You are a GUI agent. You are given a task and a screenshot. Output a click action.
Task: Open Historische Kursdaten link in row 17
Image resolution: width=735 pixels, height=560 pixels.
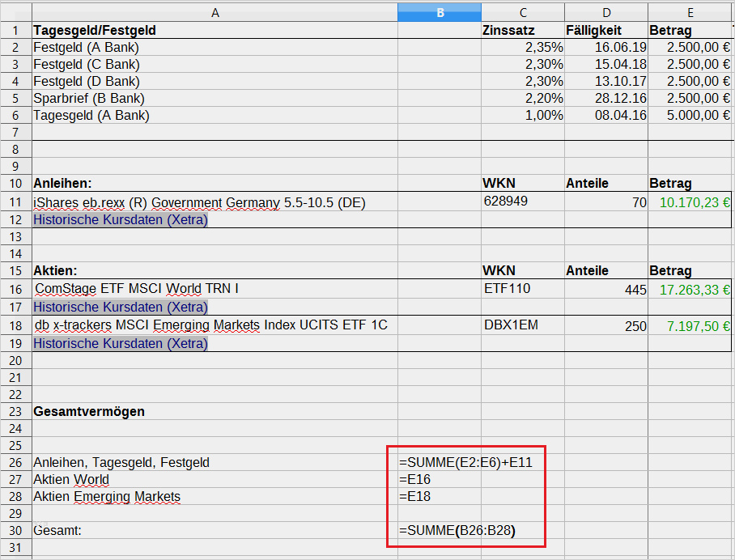tap(120, 308)
